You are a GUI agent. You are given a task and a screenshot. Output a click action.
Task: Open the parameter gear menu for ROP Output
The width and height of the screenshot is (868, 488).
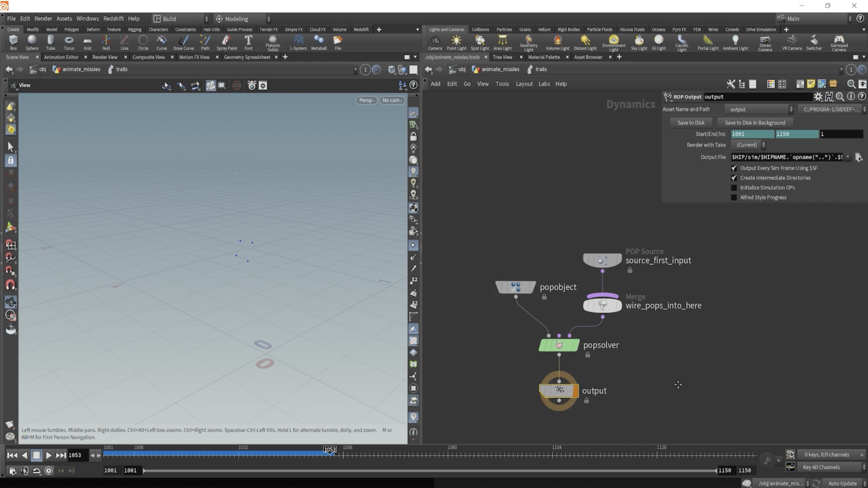tap(818, 97)
